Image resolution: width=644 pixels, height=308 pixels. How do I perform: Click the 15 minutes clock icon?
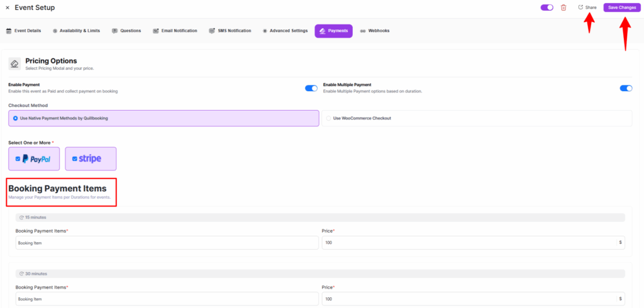(21, 217)
